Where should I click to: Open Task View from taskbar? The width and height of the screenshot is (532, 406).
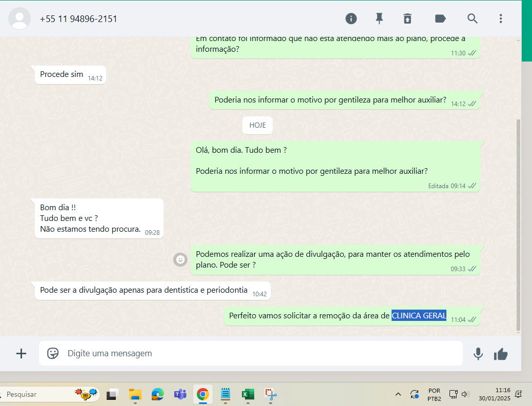click(112, 394)
